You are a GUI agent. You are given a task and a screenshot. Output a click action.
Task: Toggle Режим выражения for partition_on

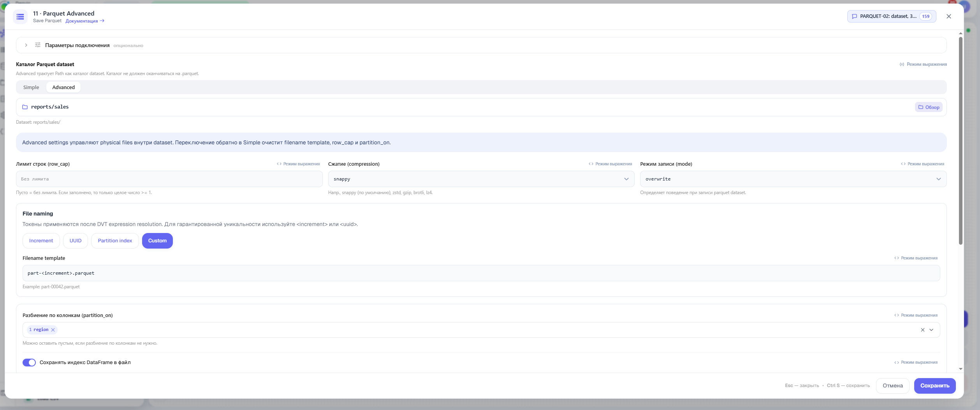tap(916, 315)
